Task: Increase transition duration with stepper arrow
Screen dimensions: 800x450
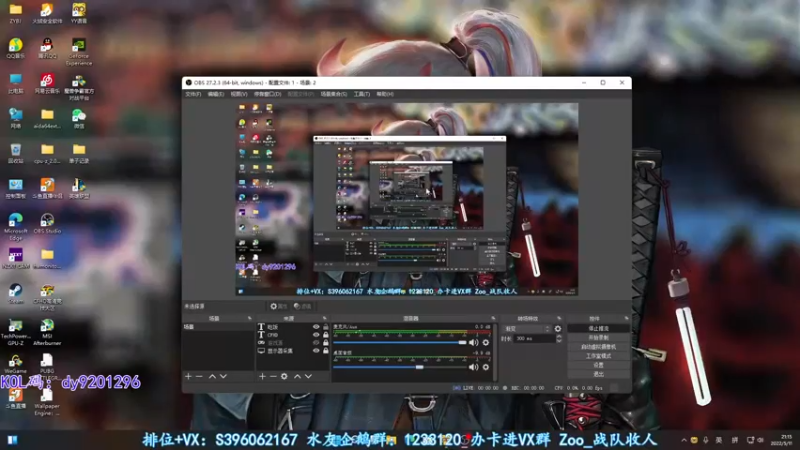Action: tap(559, 336)
